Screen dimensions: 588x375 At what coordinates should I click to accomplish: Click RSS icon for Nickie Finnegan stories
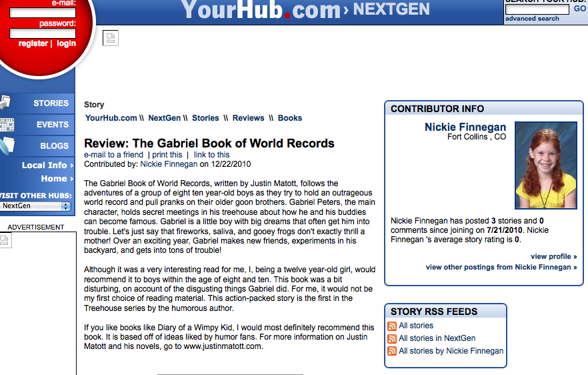coord(392,351)
